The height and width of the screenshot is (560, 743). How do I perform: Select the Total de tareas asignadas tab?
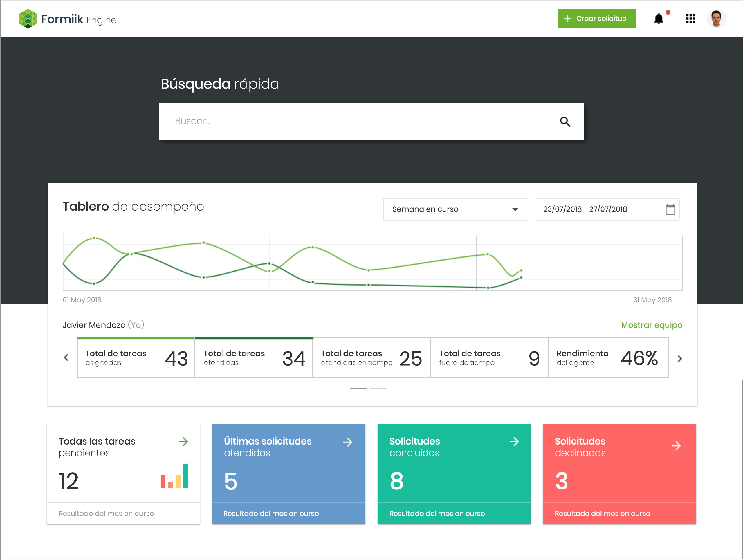pyautogui.click(x=136, y=358)
